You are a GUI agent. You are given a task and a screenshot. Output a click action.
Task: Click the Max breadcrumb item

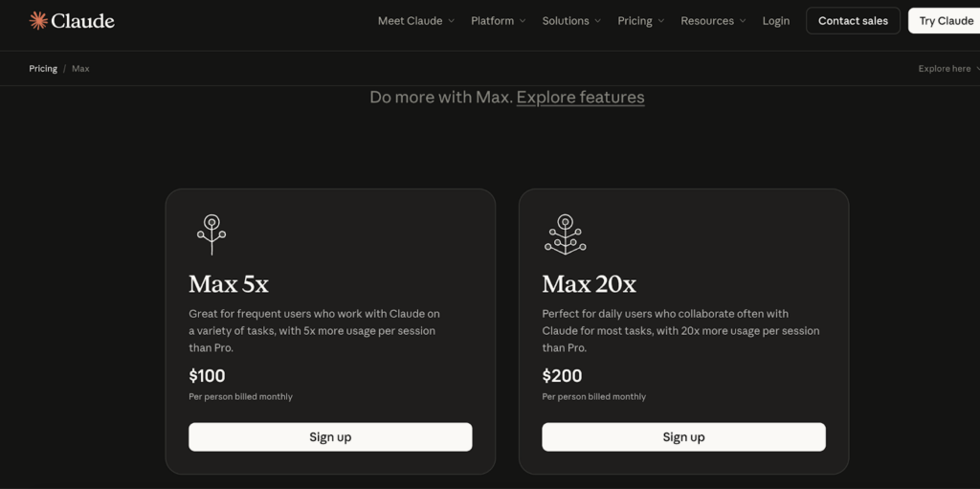click(x=80, y=69)
